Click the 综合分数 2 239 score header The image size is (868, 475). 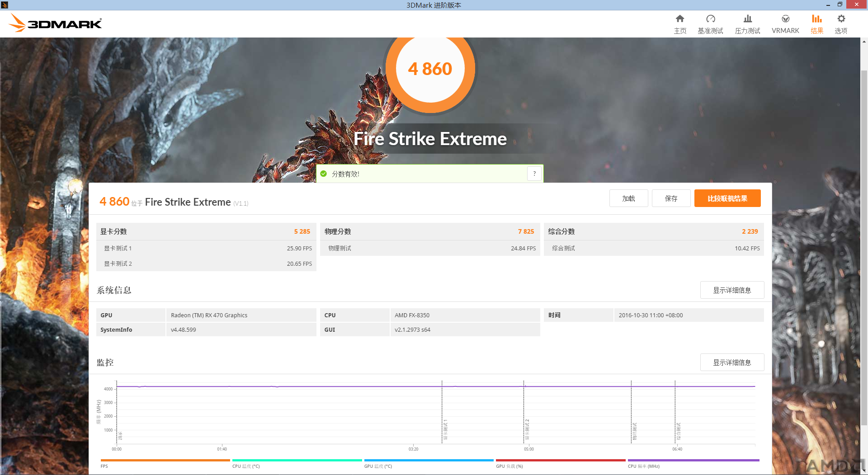pos(654,231)
